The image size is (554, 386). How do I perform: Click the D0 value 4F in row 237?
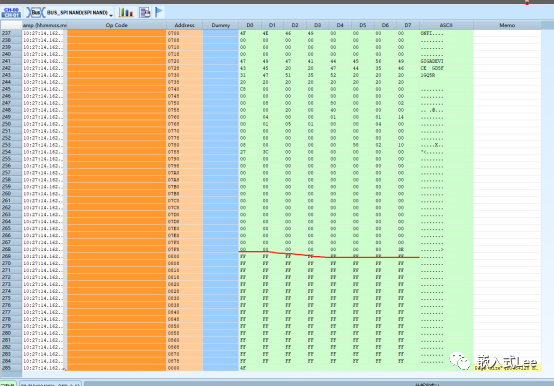click(x=243, y=33)
